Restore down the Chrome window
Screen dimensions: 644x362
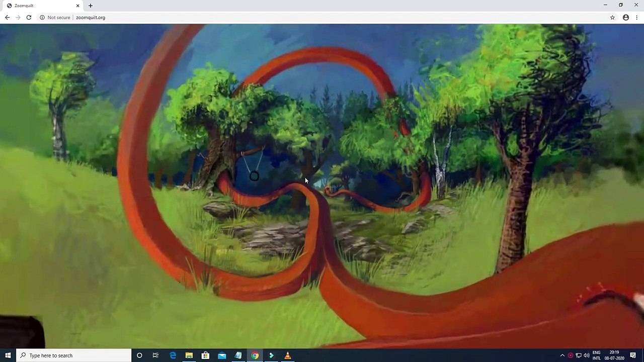tap(621, 5)
